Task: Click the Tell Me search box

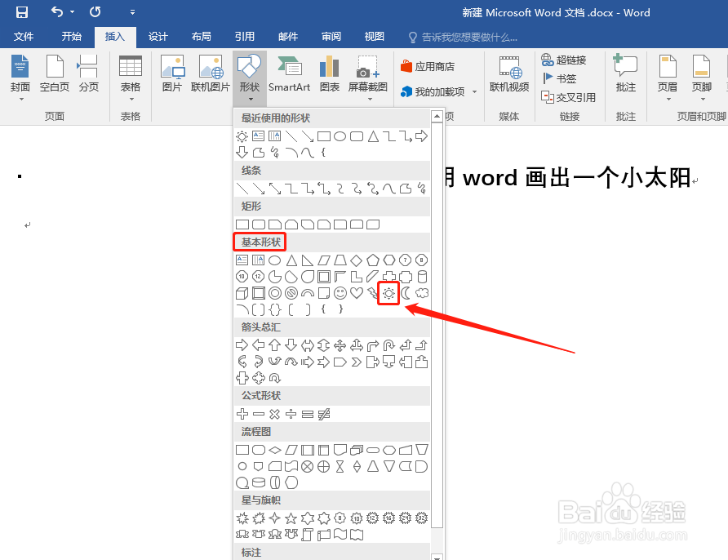Action: pos(463,38)
